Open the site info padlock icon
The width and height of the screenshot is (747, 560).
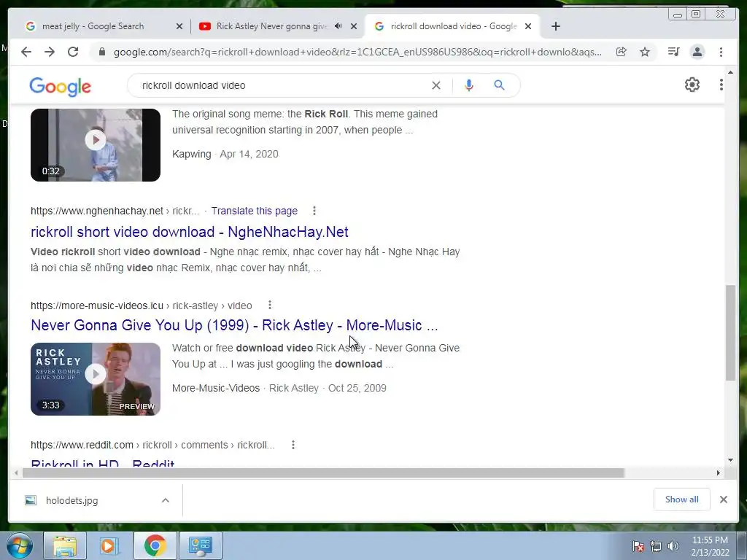click(101, 52)
